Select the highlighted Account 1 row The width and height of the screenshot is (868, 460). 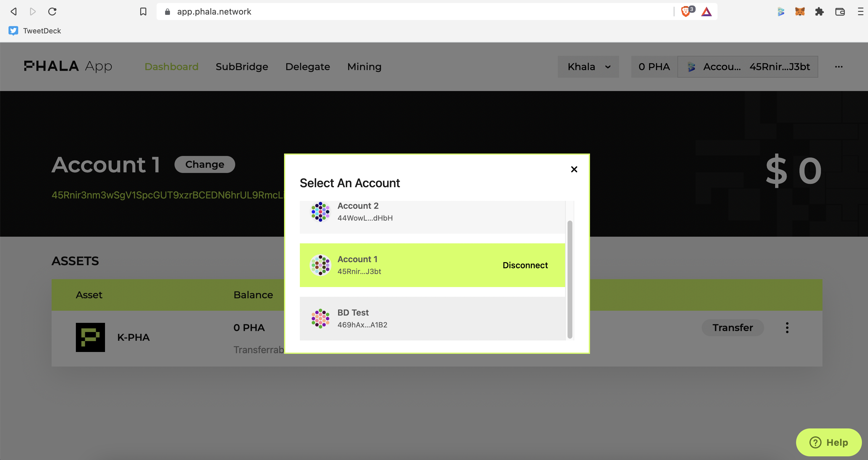point(432,265)
